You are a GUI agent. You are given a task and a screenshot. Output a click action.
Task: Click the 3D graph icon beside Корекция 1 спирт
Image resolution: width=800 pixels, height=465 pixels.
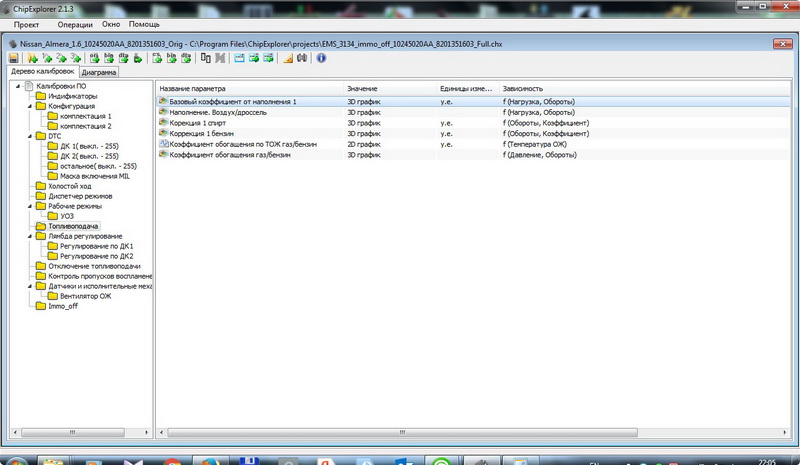(163, 123)
